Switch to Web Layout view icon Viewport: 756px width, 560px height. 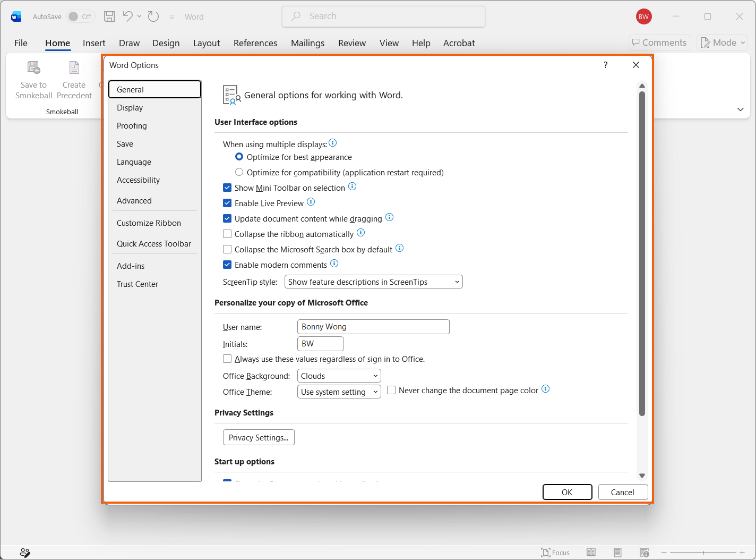pos(644,553)
